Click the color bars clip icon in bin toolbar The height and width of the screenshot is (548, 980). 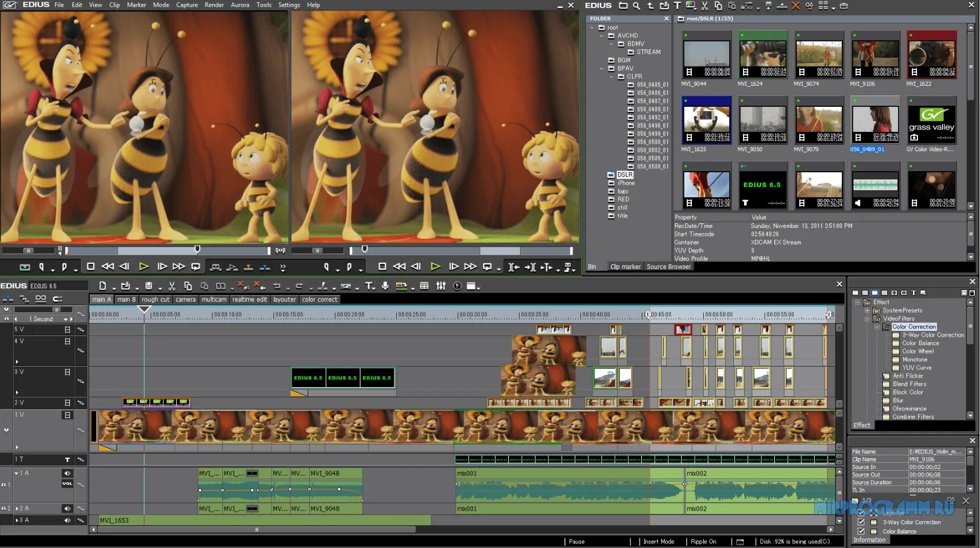coord(691,6)
